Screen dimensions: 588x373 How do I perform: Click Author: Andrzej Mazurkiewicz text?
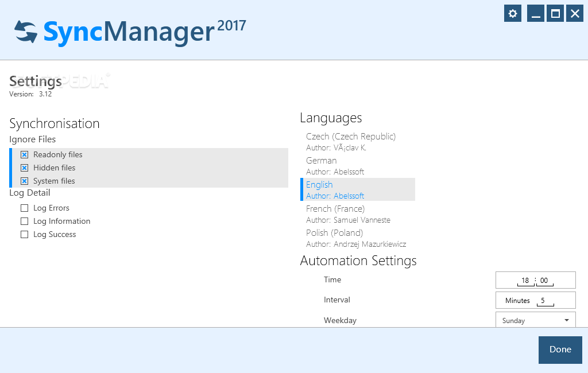[356, 244]
